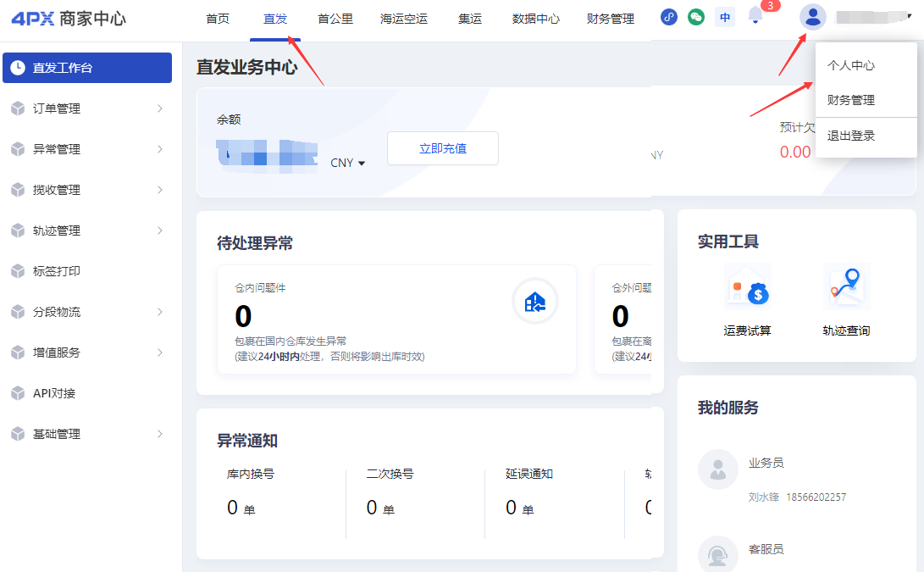Switch language with the 中 icon

pos(725,18)
